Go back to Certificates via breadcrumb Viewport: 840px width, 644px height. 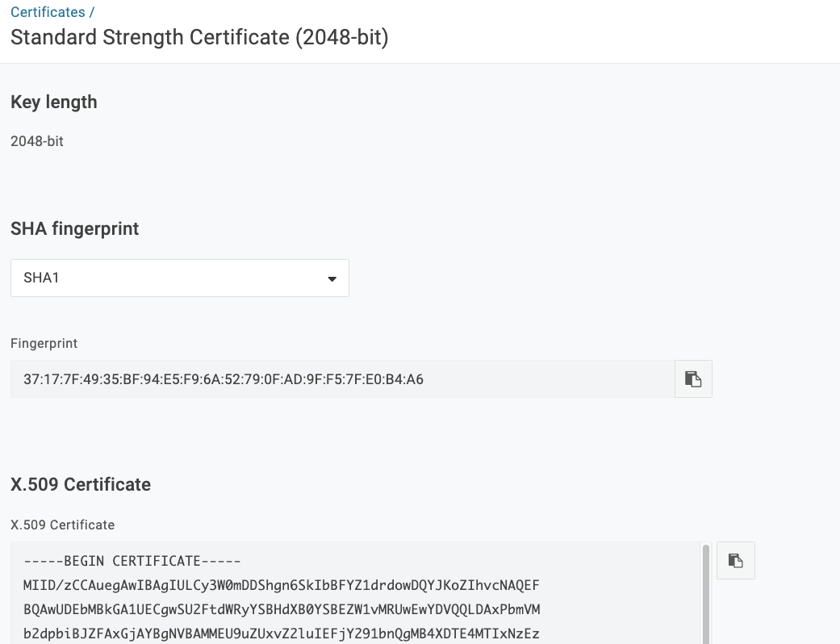point(48,12)
